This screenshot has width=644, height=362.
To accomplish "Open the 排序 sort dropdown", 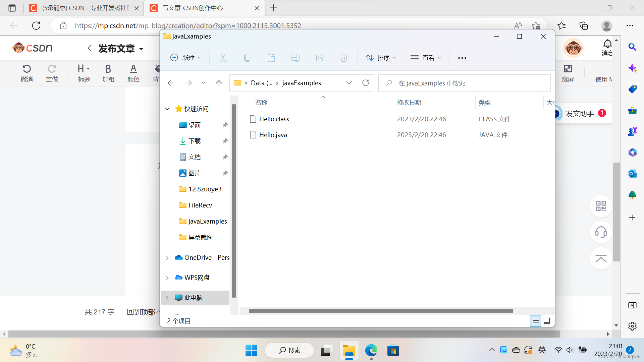I will [381, 58].
